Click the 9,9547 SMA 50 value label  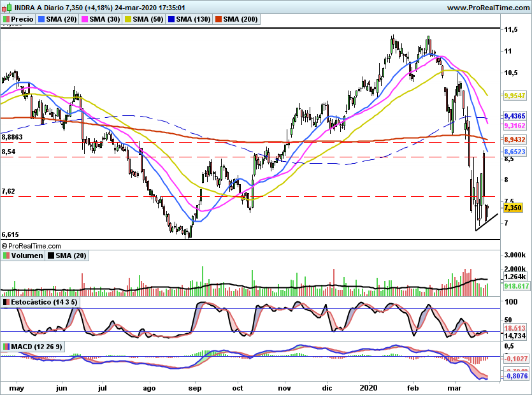[514, 95]
